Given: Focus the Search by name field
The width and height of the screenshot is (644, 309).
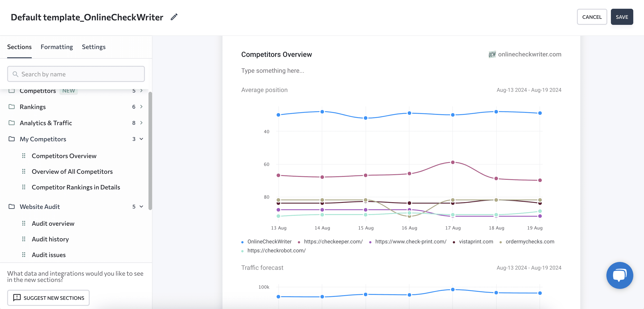Looking at the screenshot, I should 76,74.
